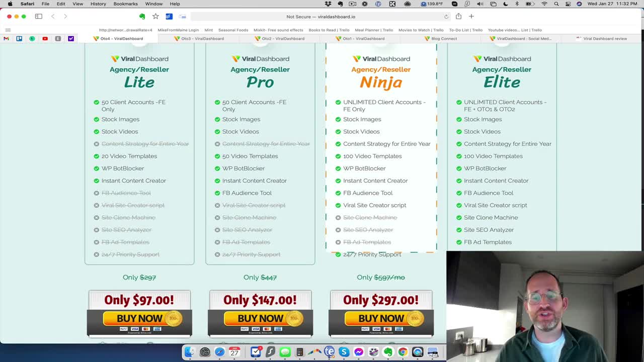This screenshot has height=362, width=644.
Task: Open Books to Read | Trello bookmark
Action: pyautogui.click(x=329, y=30)
